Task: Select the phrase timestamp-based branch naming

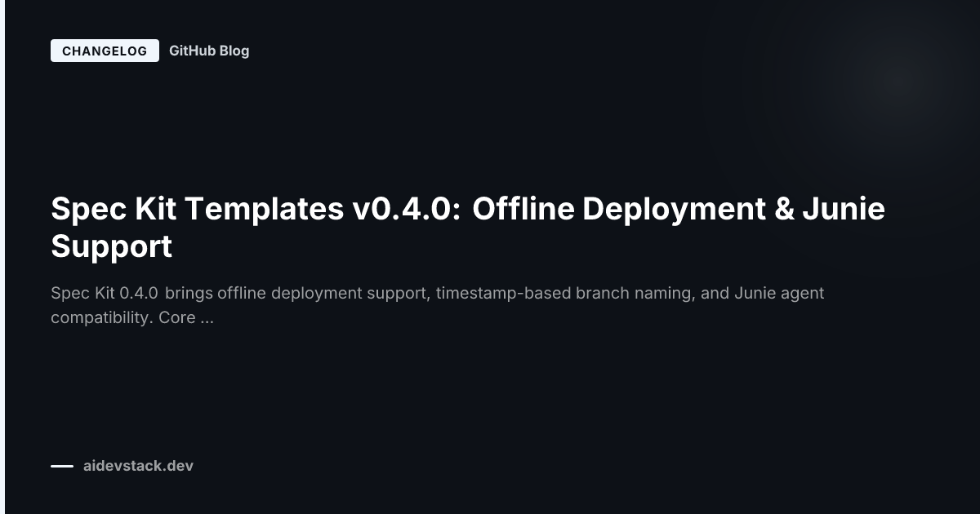Action: [x=562, y=293]
